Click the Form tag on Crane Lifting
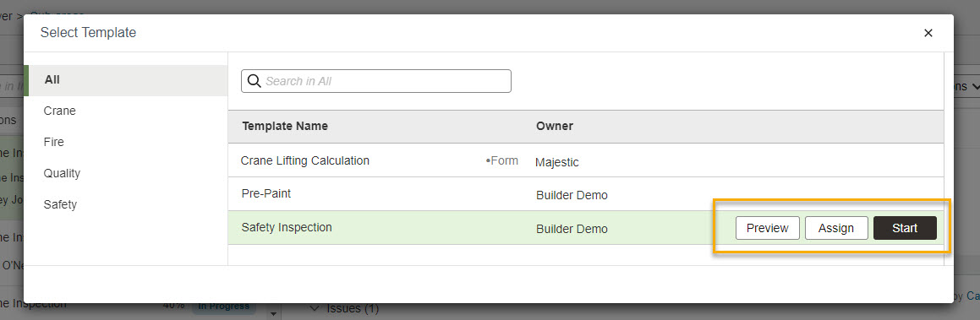Viewport: 980px width, 320px height. [502, 161]
